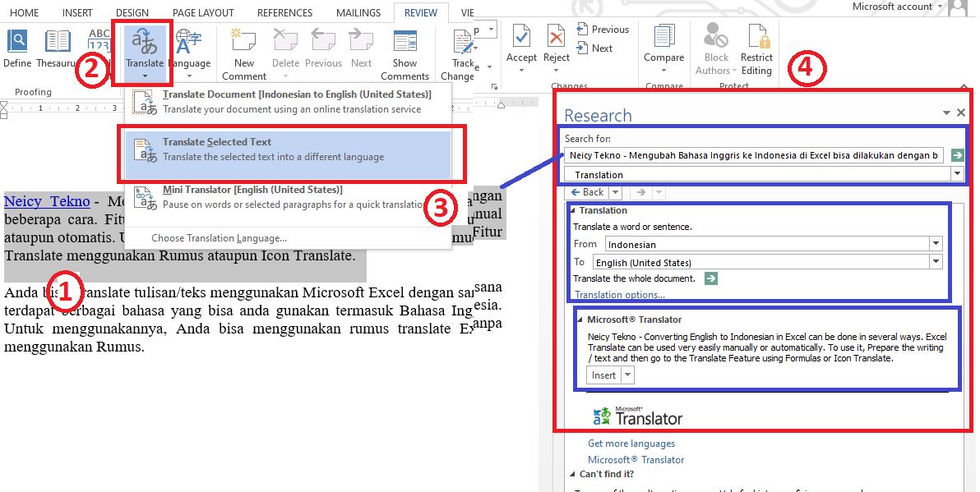Viewport: 980px width, 492px height.
Task: Open the REFERENCES tab
Action: [284, 12]
